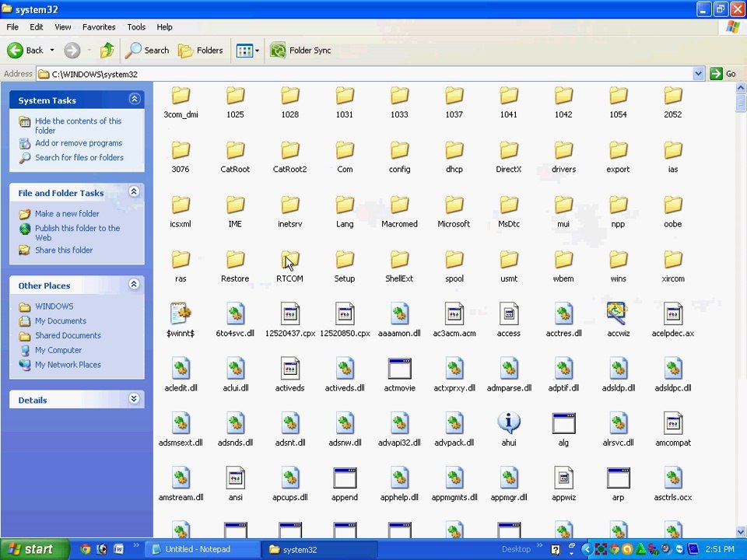Open My Network Places link
Viewport: 747px width, 560px height.
click(x=68, y=365)
